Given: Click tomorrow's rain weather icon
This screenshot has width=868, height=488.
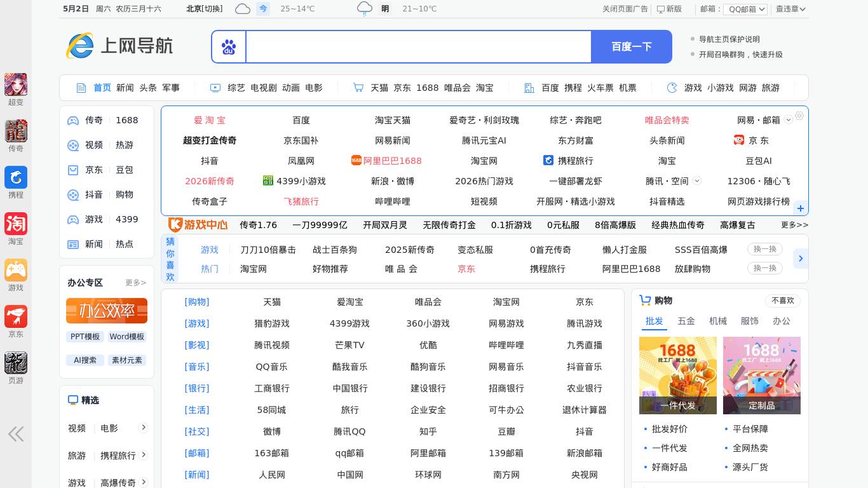Looking at the screenshot, I should (365, 8).
